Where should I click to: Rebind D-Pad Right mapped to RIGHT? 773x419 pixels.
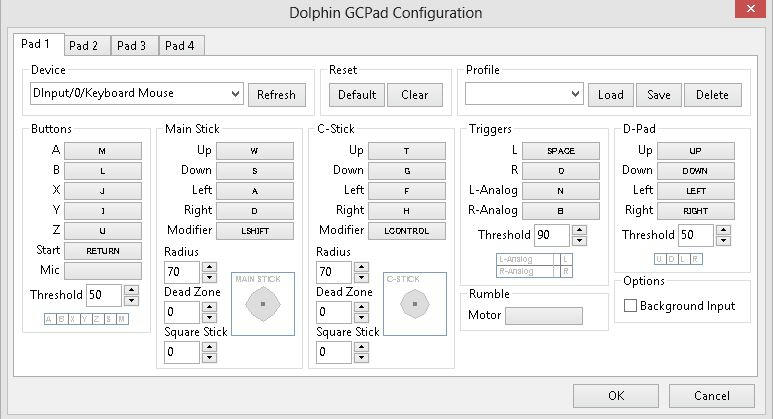(x=696, y=211)
